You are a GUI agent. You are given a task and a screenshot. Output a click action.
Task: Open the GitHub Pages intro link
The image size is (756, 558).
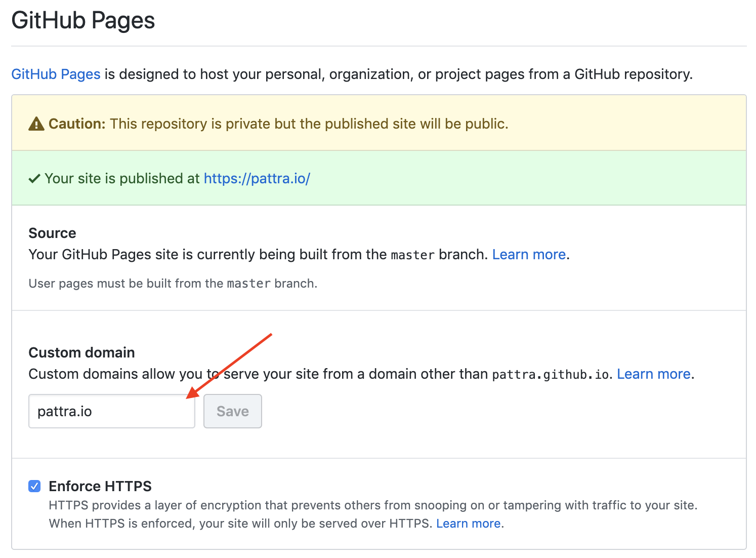[56, 74]
